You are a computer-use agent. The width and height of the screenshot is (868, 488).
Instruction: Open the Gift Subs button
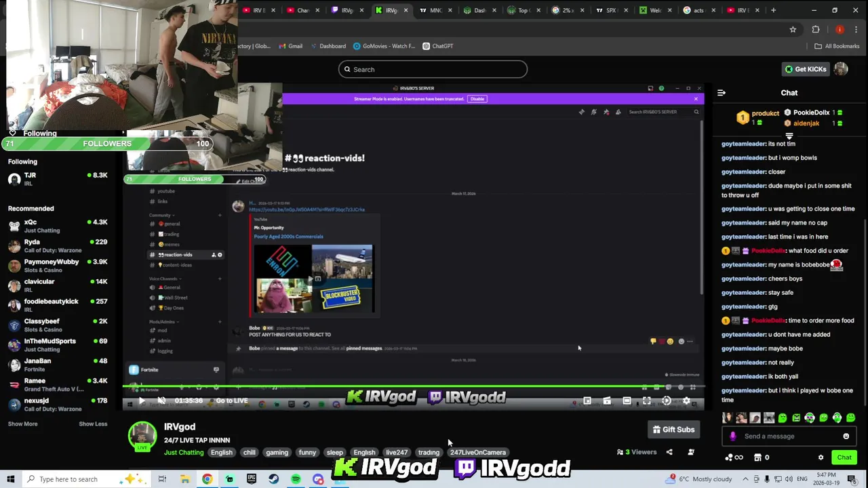[673, 429]
